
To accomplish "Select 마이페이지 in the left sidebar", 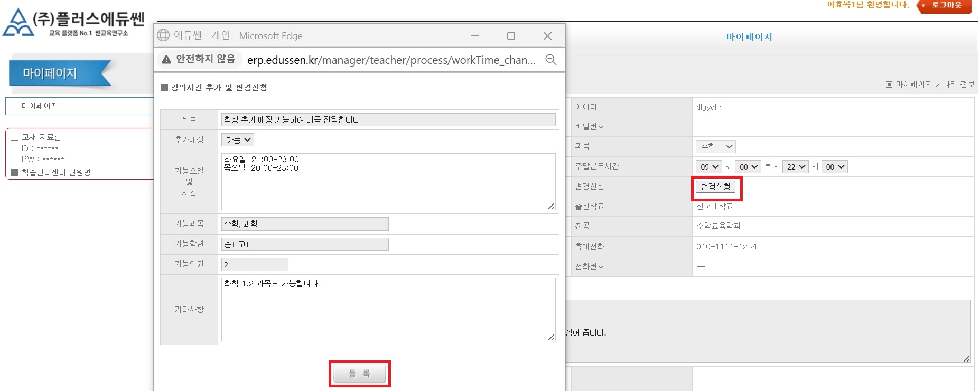I will point(40,106).
